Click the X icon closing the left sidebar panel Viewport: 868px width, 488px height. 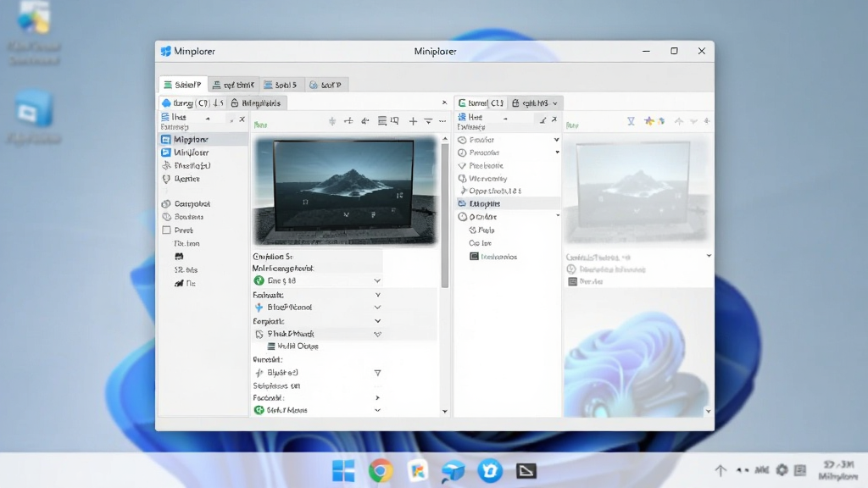(242, 119)
